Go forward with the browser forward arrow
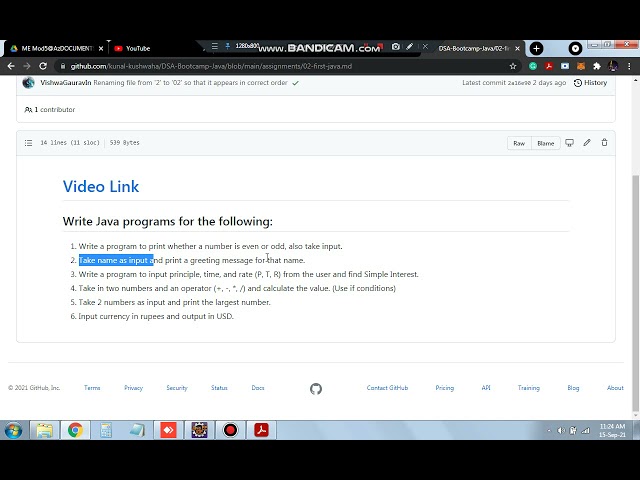Viewport: 640px width, 480px height. pyautogui.click(x=27, y=66)
